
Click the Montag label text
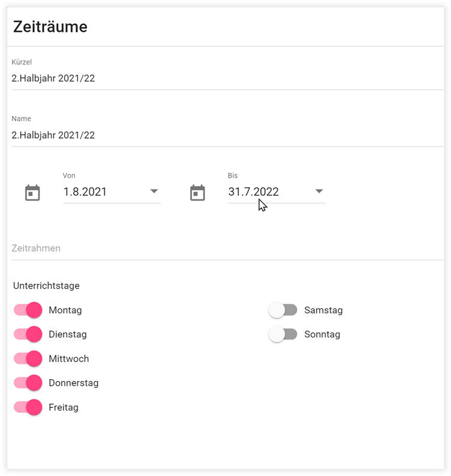click(65, 310)
